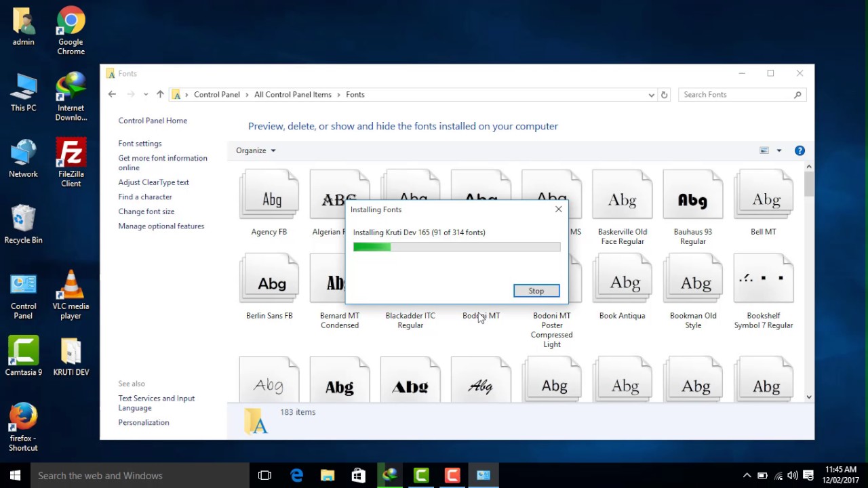
Task: Open the Organize dropdown menu
Action: [x=256, y=150]
